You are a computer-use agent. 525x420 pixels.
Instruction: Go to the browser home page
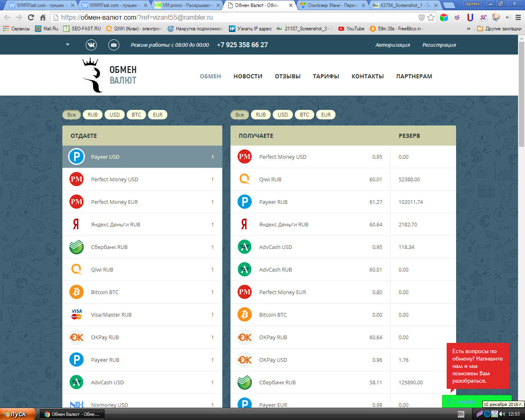point(43,17)
